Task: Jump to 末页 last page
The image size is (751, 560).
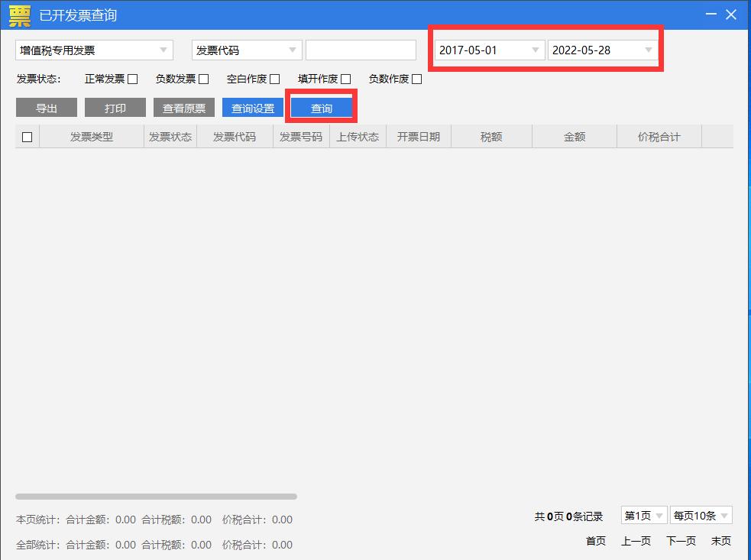Action: click(720, 541)
